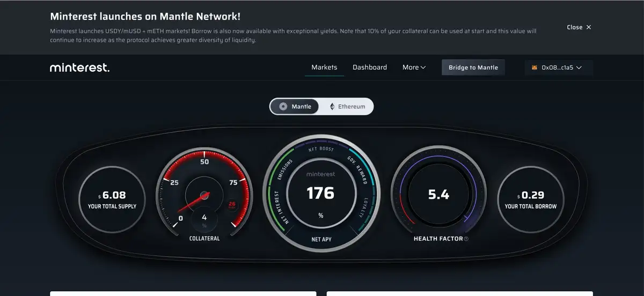Click the MetaMask fox wallet icon
Image resolution: width=644 pixels, height=296 pixels.
[x=534, y=68]
